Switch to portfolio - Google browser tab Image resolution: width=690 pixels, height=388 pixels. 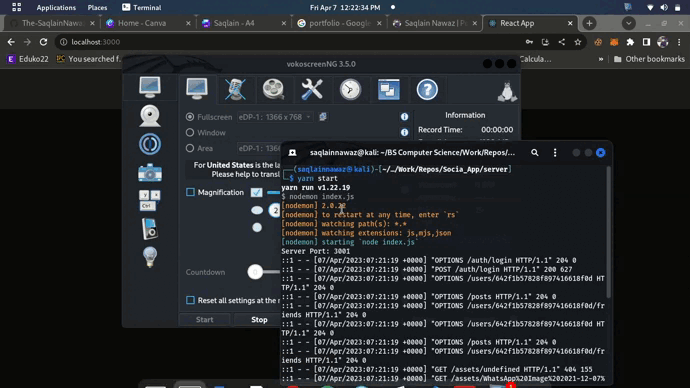339,23
